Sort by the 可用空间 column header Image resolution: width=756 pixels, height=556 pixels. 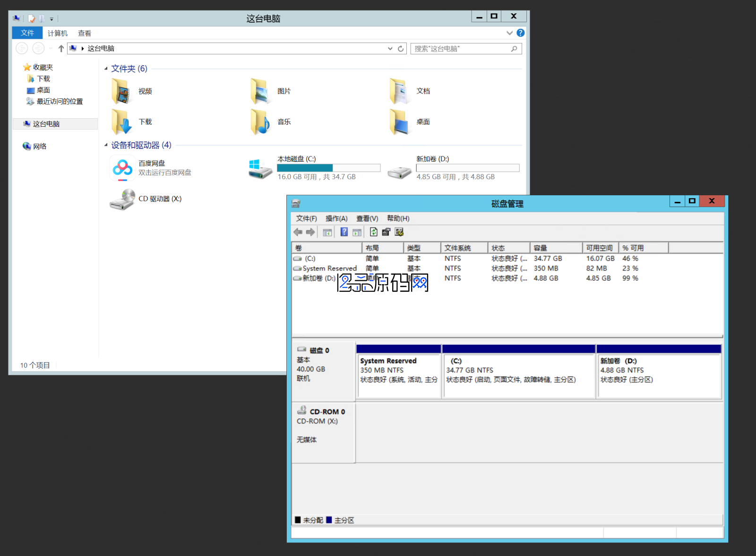[x=601, y=248]
